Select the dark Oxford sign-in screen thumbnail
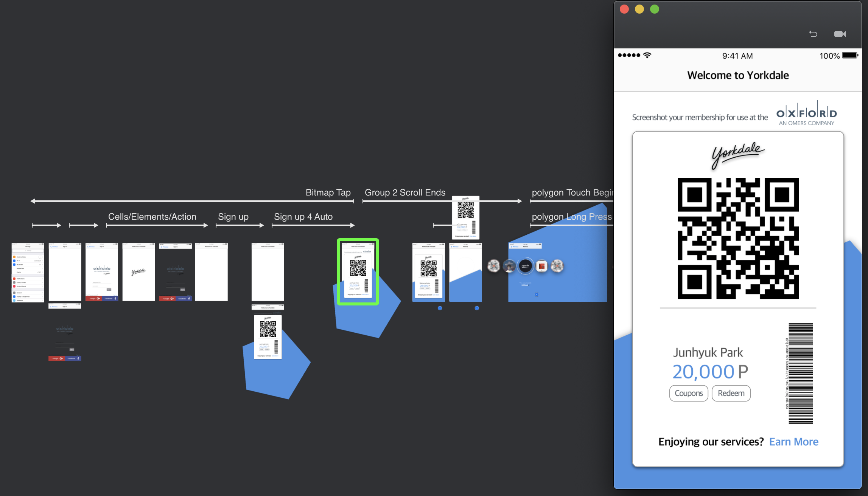Image resolution: width=868 pixels, height=496 pixels. coord(176,272)
